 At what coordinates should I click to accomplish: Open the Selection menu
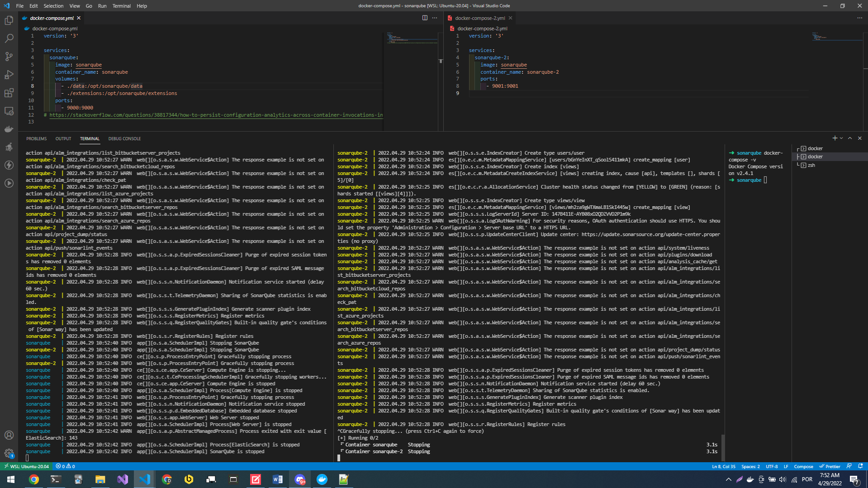click(x=53, y=6)
